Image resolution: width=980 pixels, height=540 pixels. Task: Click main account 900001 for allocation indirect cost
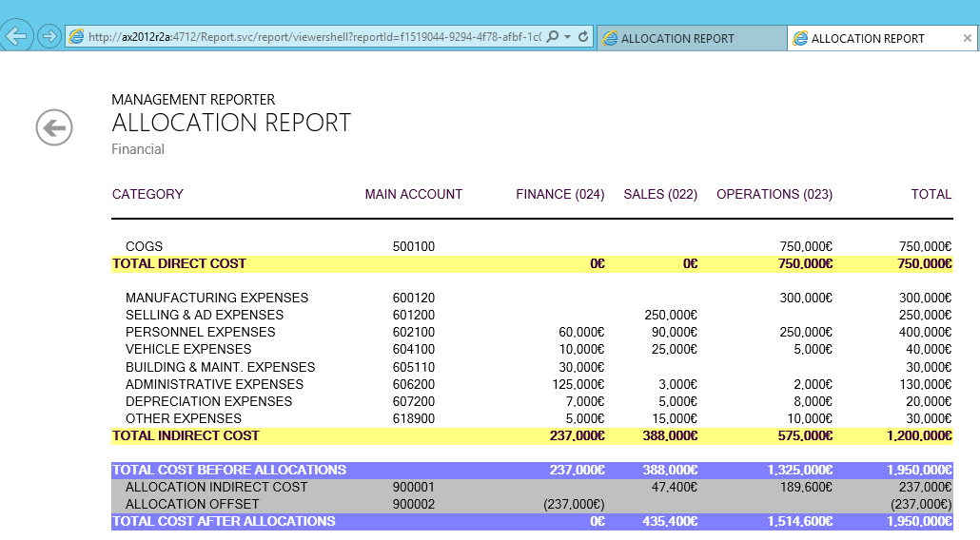click(413, 487)
